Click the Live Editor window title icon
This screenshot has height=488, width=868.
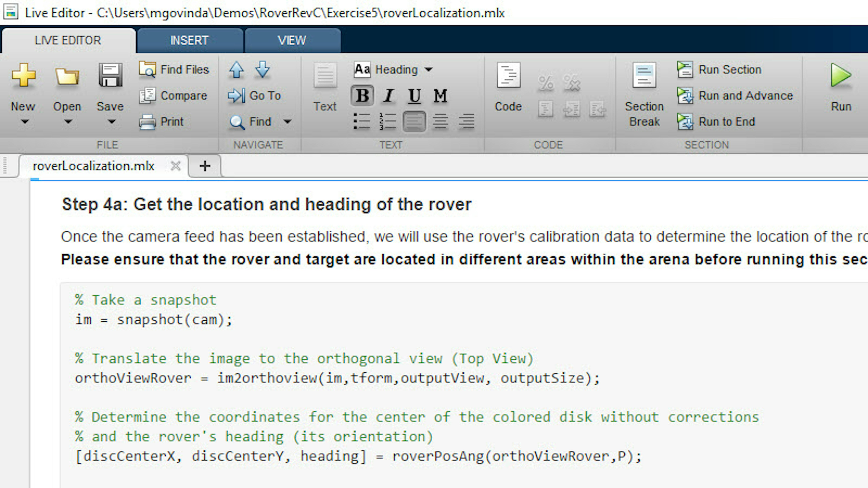[11, 12]
